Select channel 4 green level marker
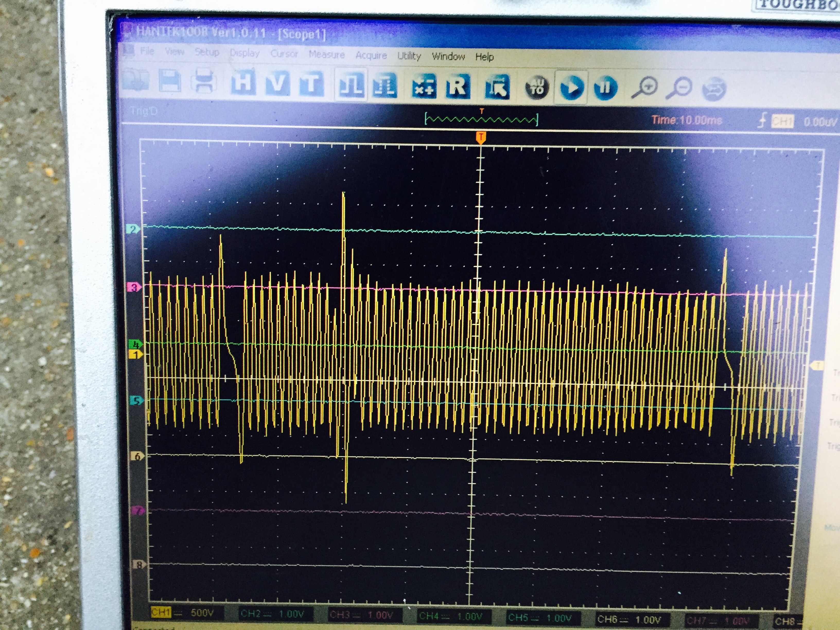 pyautogui.click(x=136, y=344)
